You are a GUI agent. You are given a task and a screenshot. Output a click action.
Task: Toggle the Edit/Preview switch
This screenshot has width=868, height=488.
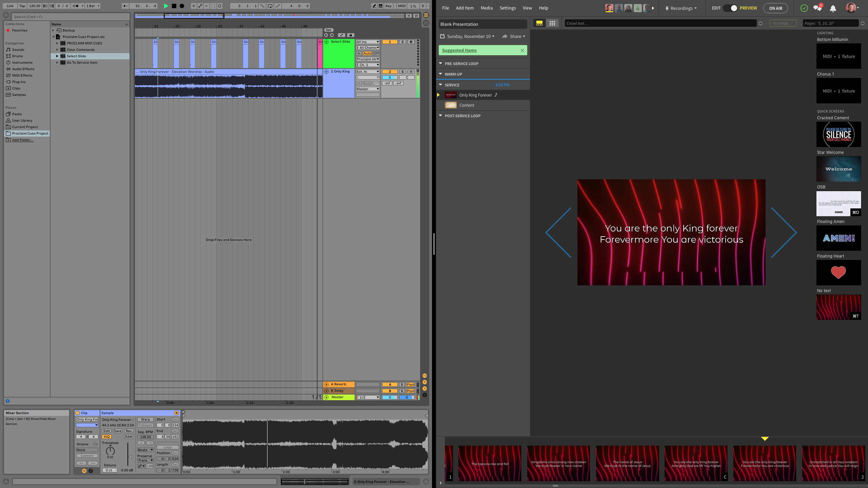tap(730, 8)
